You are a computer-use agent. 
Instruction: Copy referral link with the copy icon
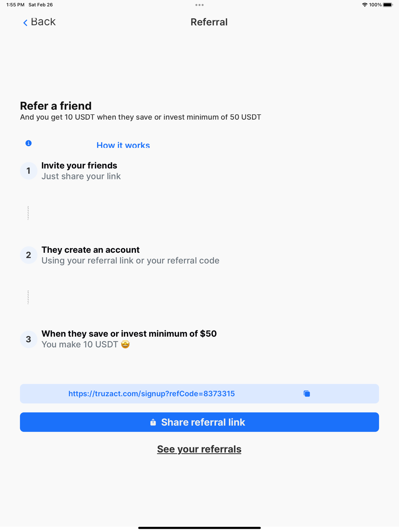306,394
